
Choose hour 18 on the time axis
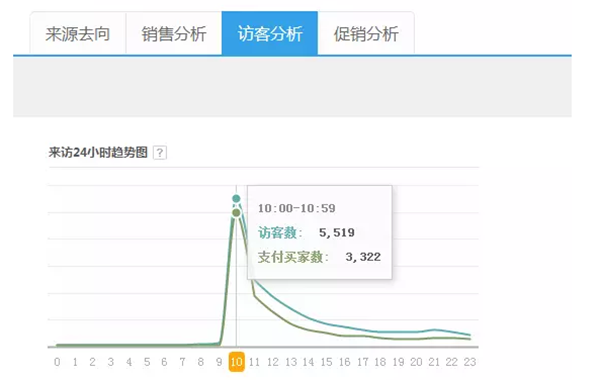(380, 362)
